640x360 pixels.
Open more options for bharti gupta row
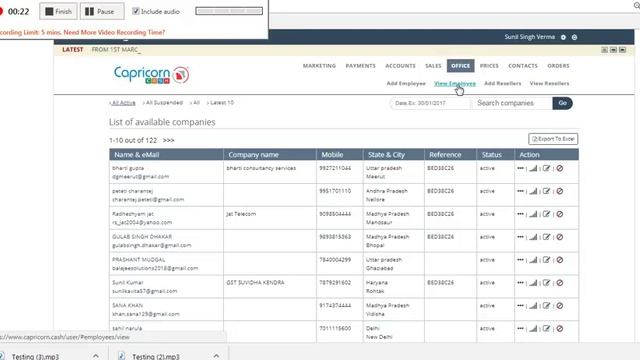click(x=520, y=168)
